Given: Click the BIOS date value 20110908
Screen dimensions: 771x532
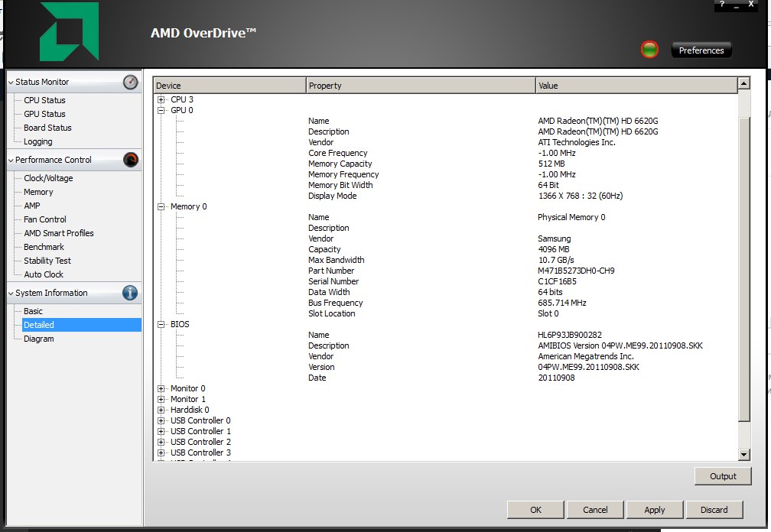Looking at the screenshot, I should (556, 378).
